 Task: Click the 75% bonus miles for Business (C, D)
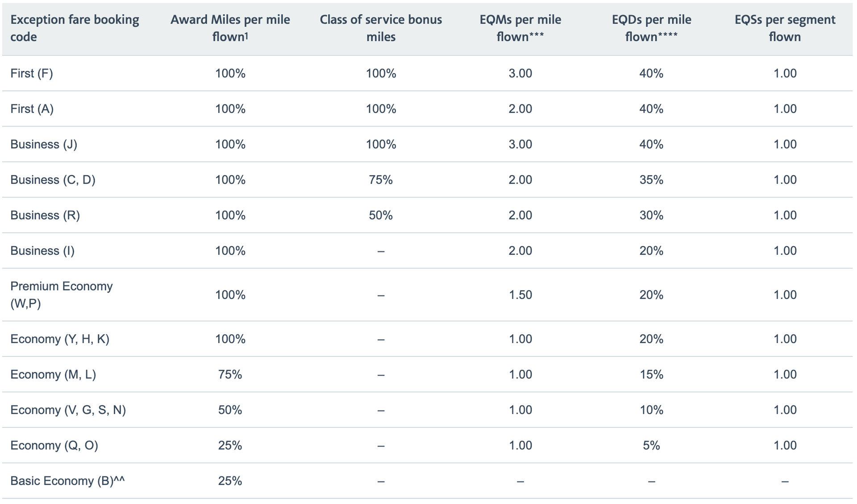click(x=381, y=180)
